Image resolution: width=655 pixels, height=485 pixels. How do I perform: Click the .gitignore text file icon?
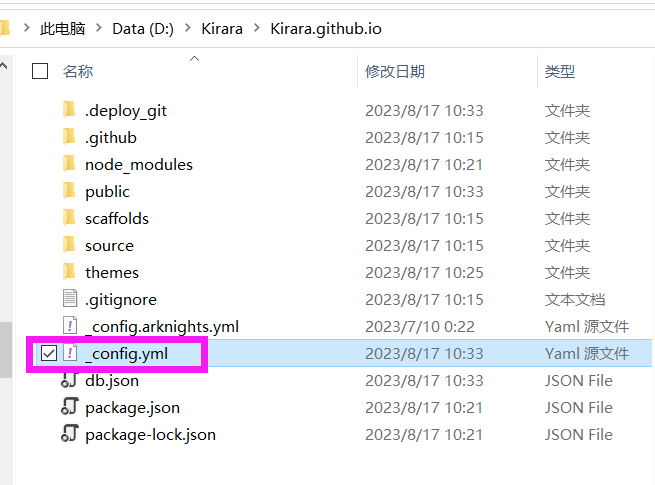coord(69,299)
